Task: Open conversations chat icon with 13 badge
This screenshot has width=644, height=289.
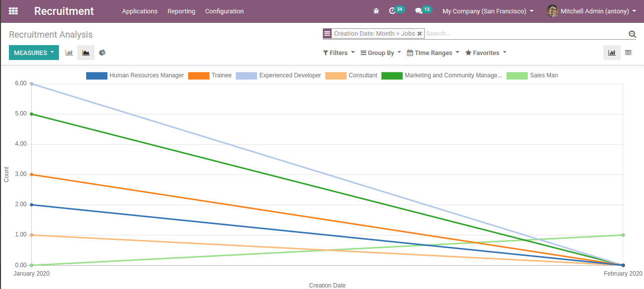Action: click(x=423, y=10)
